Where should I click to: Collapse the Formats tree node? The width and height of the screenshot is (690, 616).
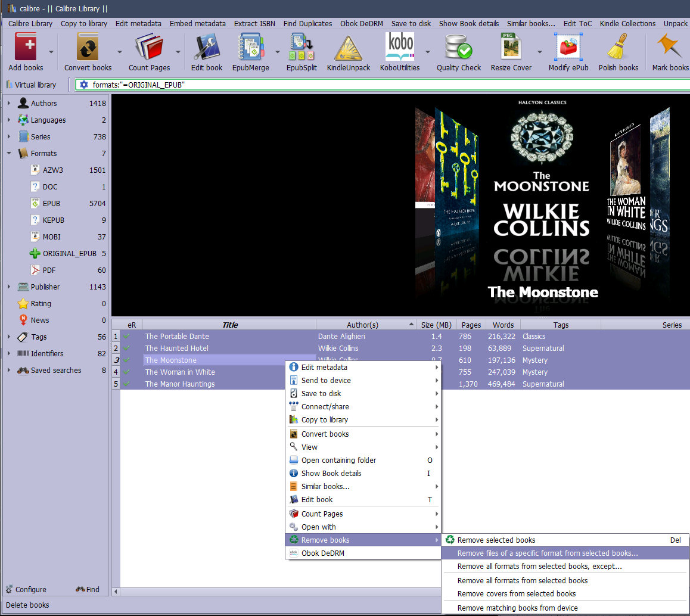[x=9, y=154]
